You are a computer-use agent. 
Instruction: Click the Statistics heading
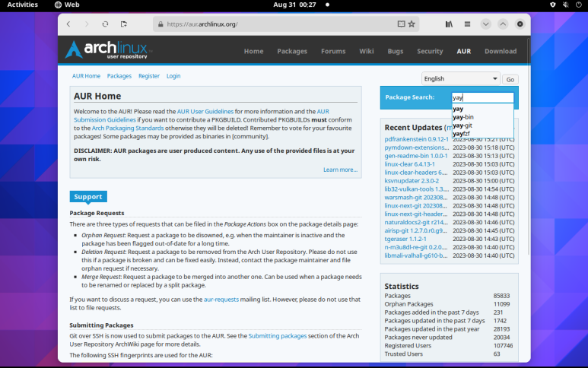(x=401, y=287)
